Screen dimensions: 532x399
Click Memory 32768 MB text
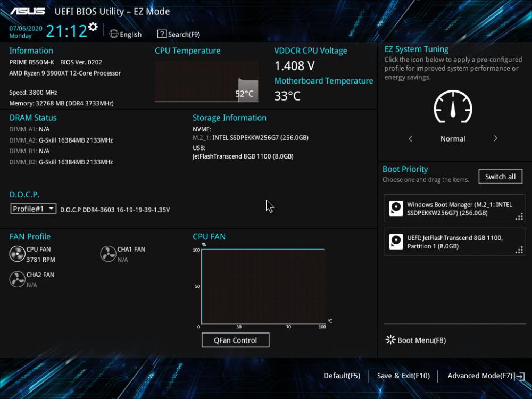click(61, 103)
